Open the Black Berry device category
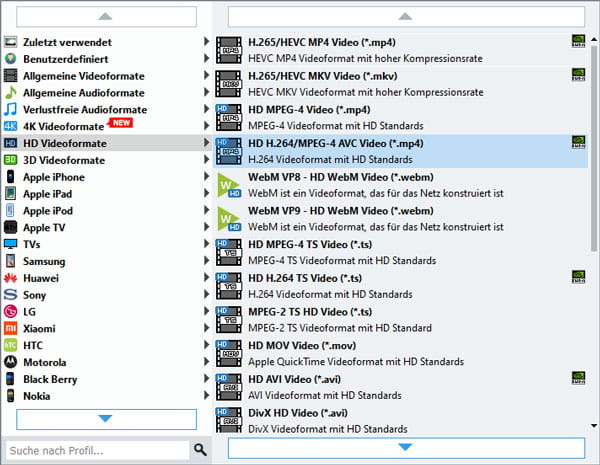600x465 pixels. [107, 379]
